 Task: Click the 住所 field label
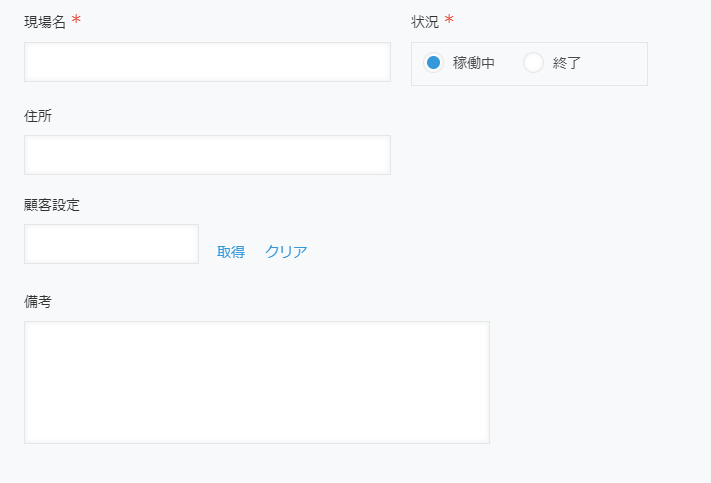[x=38, y=116]
